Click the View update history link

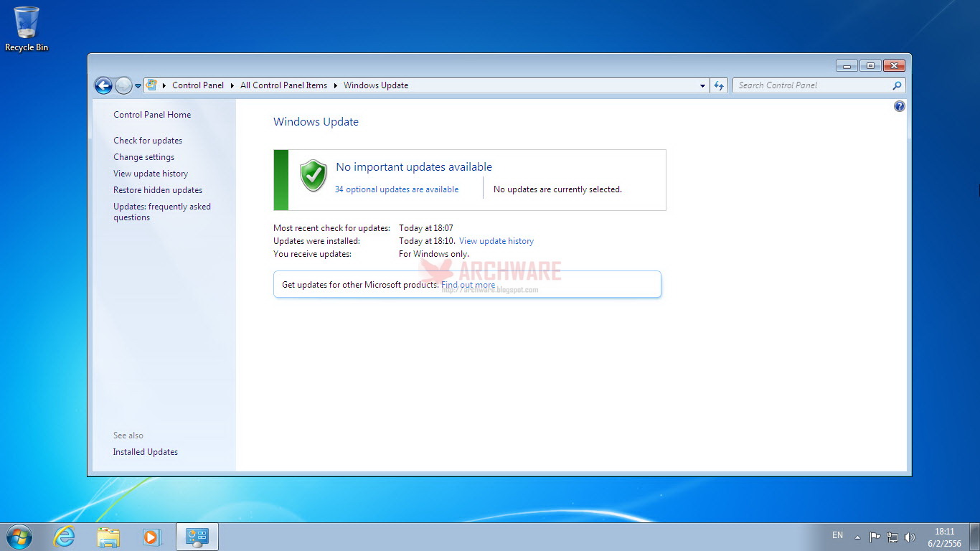(x=496, y=241)
